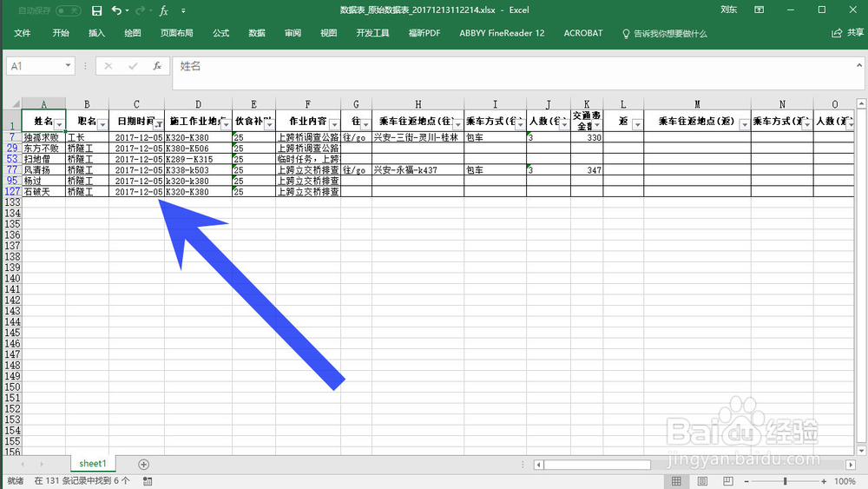The image size is (868, 489).
Task: Switch to Page Layout view icon
Action: [702, 481]
